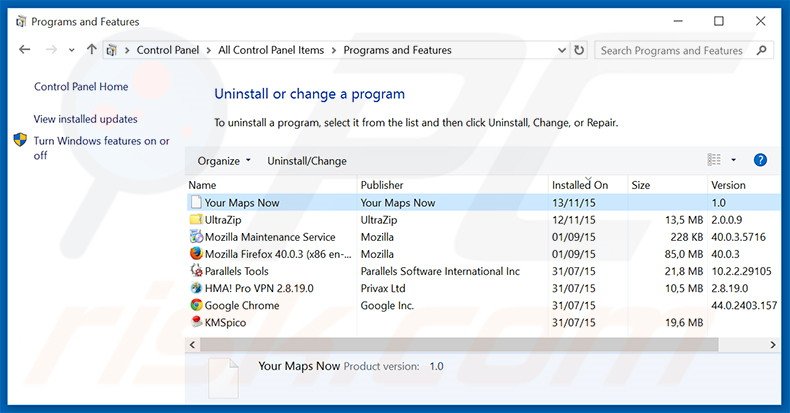Open View installed updates

(86, 119)
